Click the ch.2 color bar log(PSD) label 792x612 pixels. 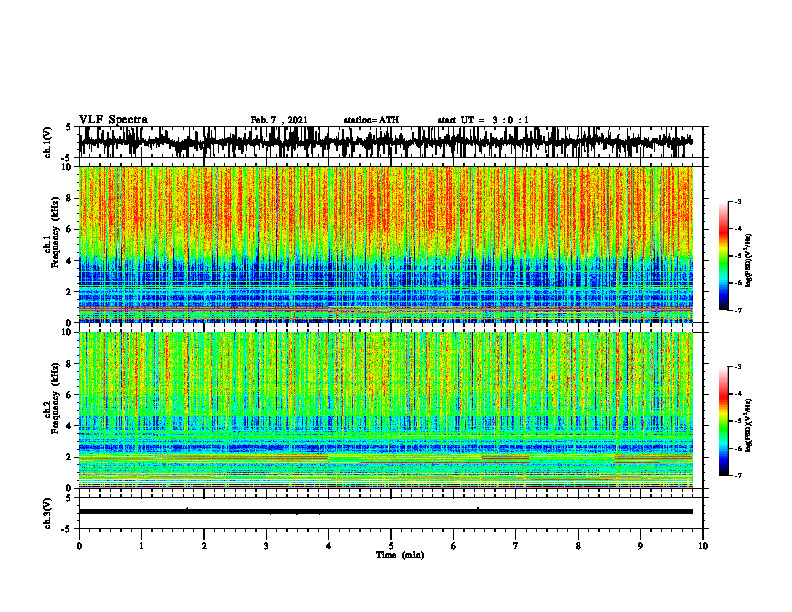[749, 425]
